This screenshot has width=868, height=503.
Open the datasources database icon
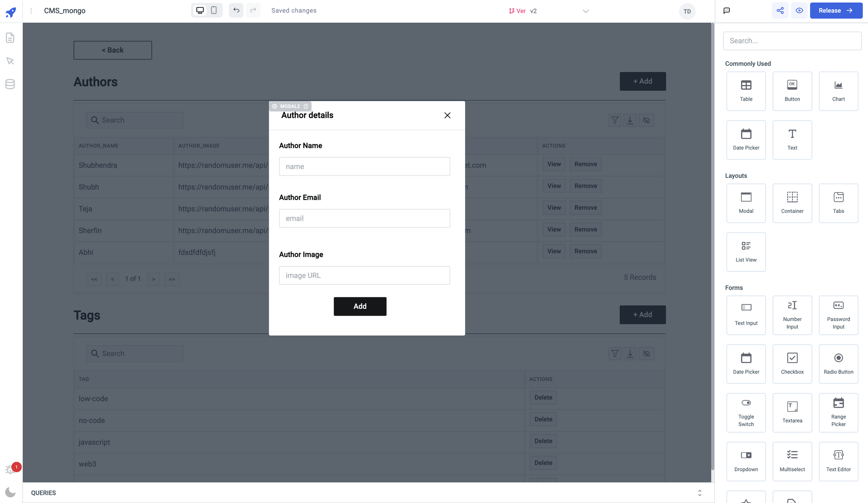click(x=10, y=84)
